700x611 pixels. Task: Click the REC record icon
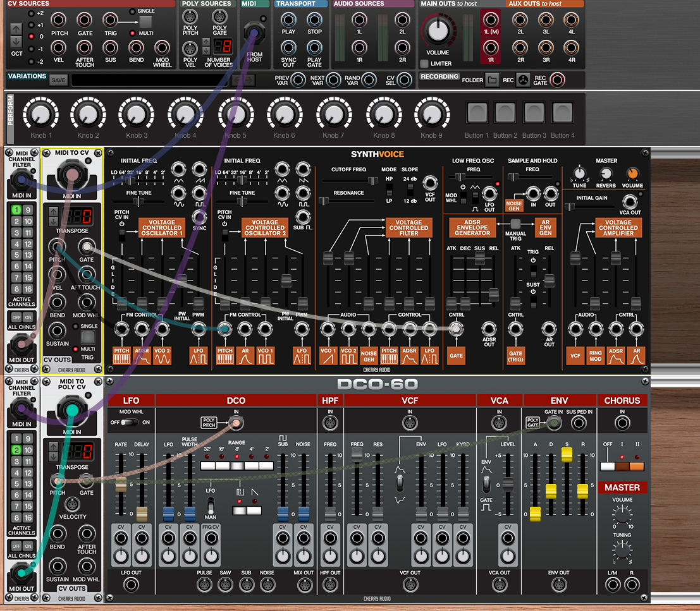point(523,80)
